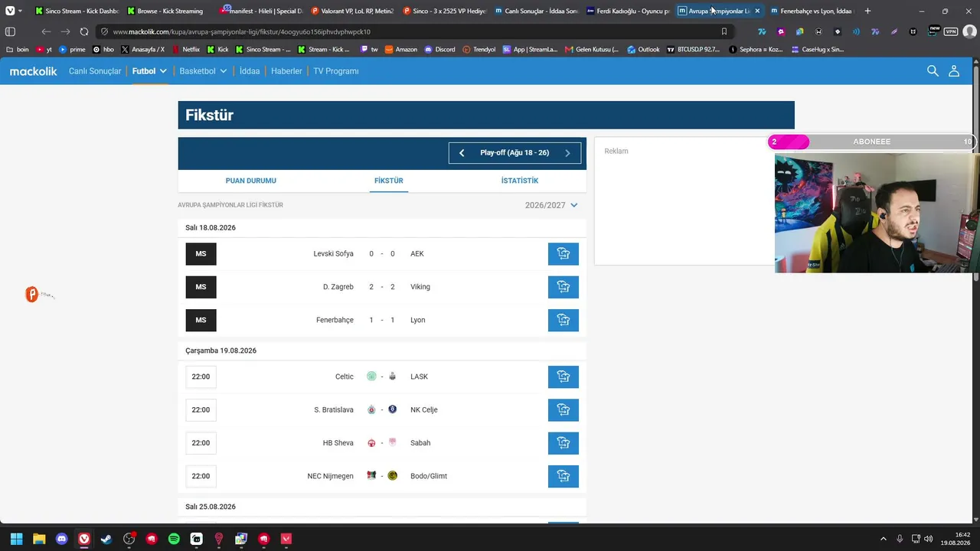
Task: Open the Viking team link
Action: click(x=420, y=287)
